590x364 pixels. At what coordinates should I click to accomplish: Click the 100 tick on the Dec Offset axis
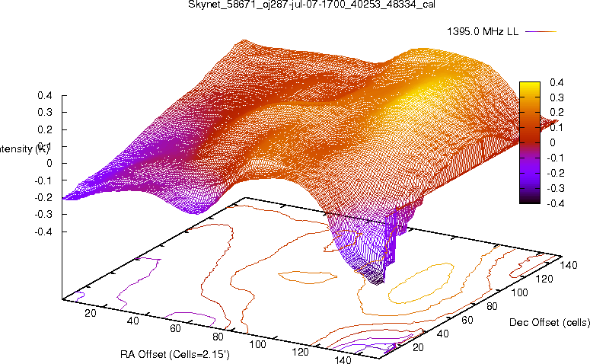point(519,292)
